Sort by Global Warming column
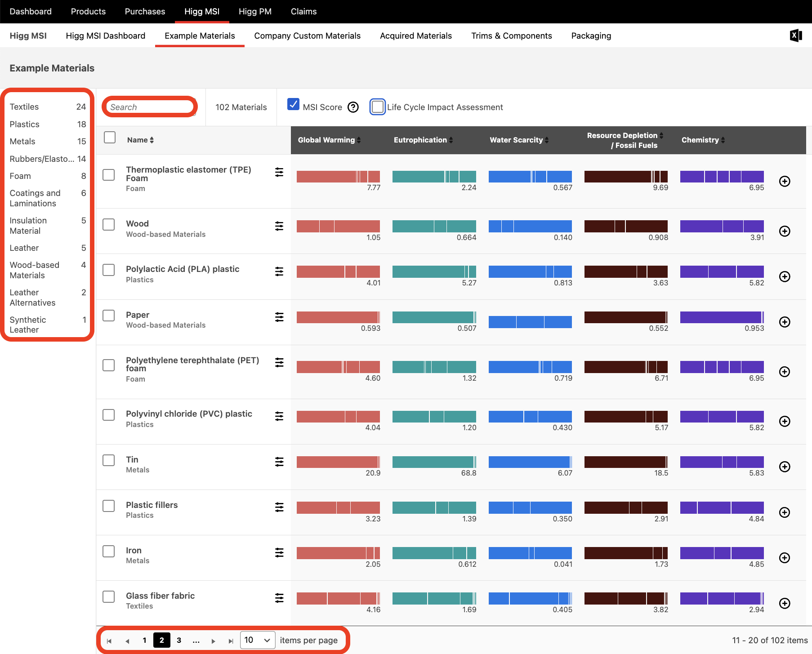This screenshot has height=654, width=812. coord(329,140)
